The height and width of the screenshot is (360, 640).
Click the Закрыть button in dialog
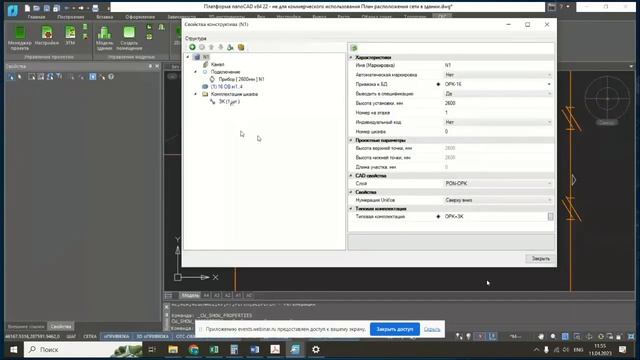click(x=540, y=259)
